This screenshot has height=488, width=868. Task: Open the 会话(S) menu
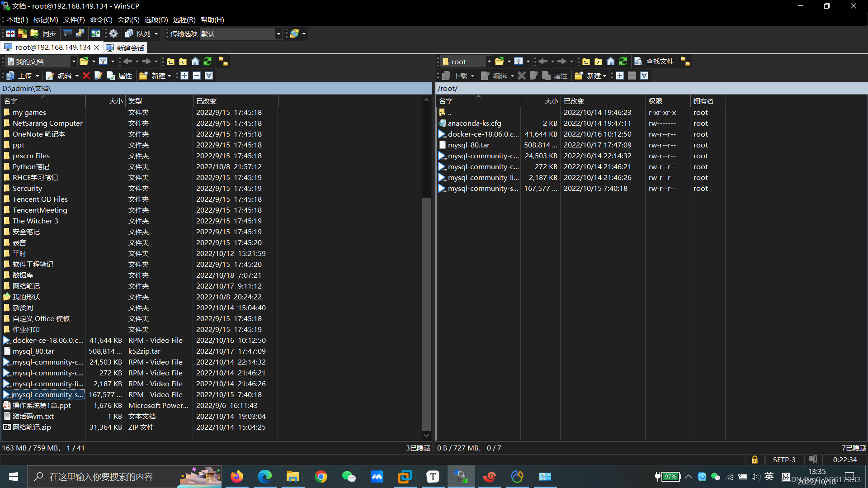(x=128, y=20)
